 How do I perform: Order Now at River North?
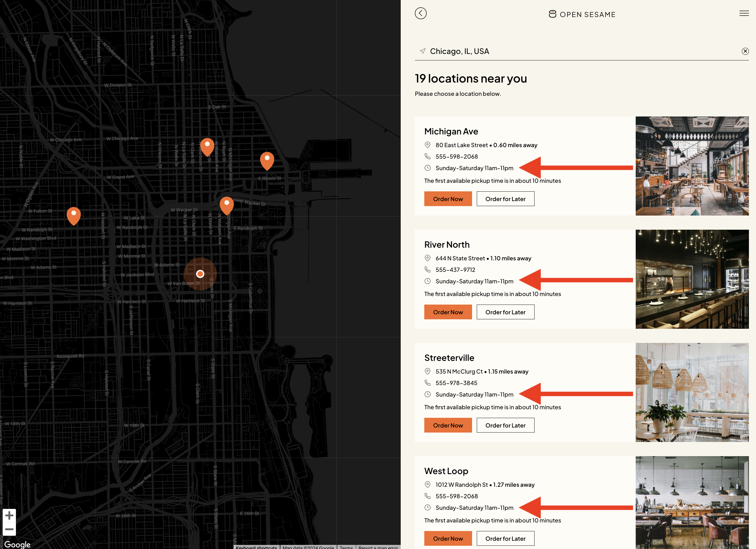point(448,312)
